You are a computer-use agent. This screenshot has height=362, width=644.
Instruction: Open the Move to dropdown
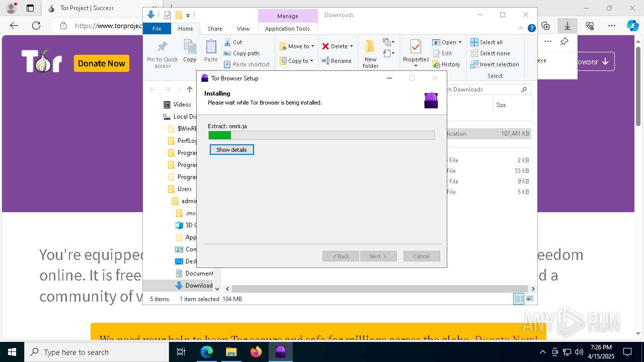(x=297, y=46)
